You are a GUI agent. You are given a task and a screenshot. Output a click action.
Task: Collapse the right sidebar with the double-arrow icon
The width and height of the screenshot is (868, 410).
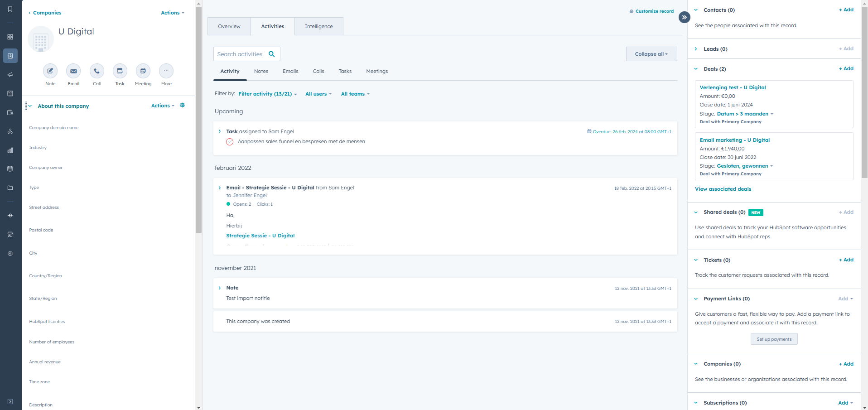[684, 17]
